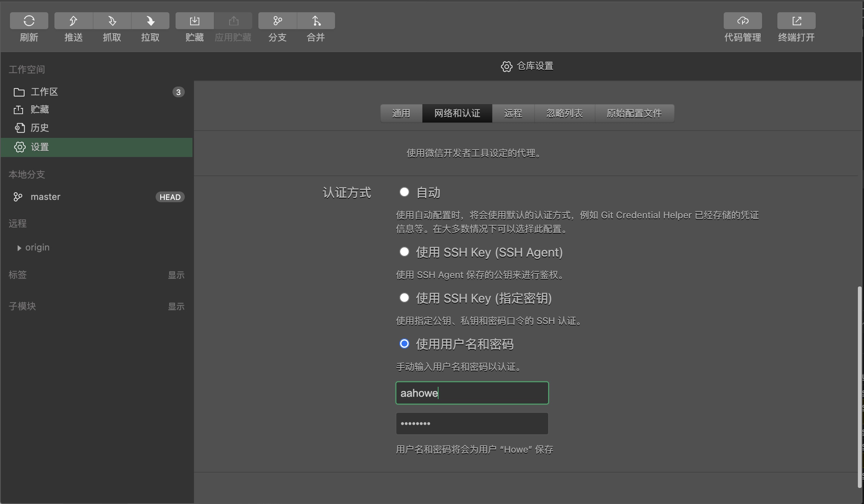
Task: Switch to the 原始配置文件 tab
Action: coord(634,113)
